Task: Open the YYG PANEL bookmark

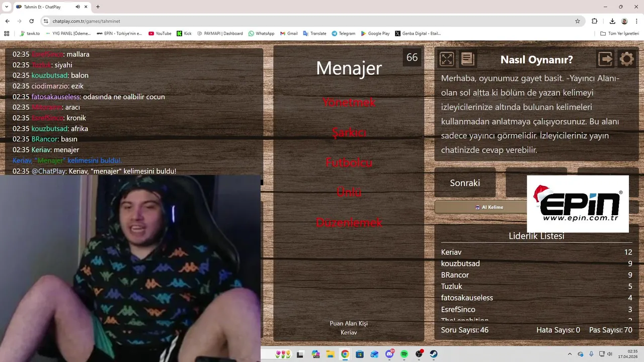Action: pos(68,34)
